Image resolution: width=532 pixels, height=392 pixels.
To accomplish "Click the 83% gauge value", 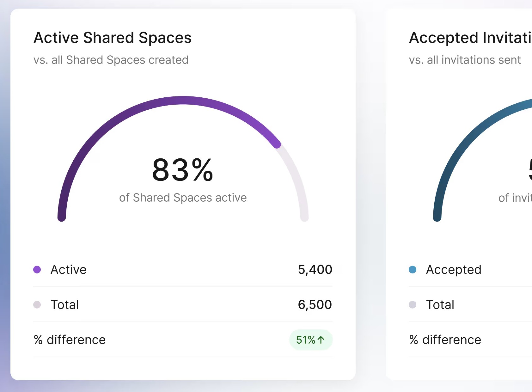I will tap(183, 170).
